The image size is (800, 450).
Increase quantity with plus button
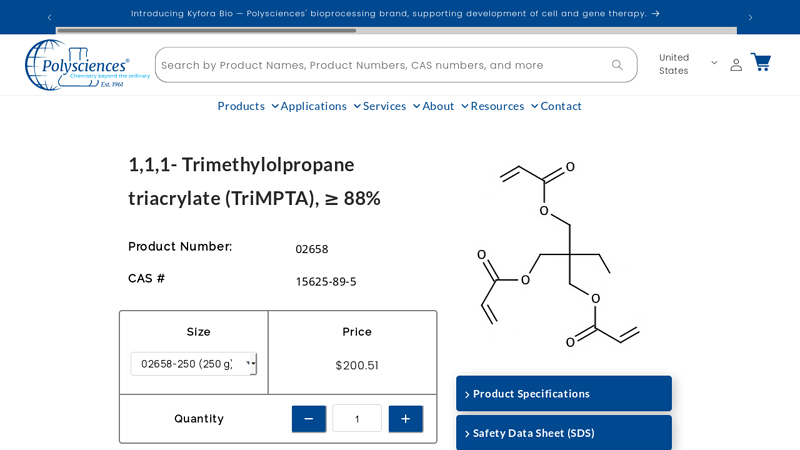tap(406, 419)
